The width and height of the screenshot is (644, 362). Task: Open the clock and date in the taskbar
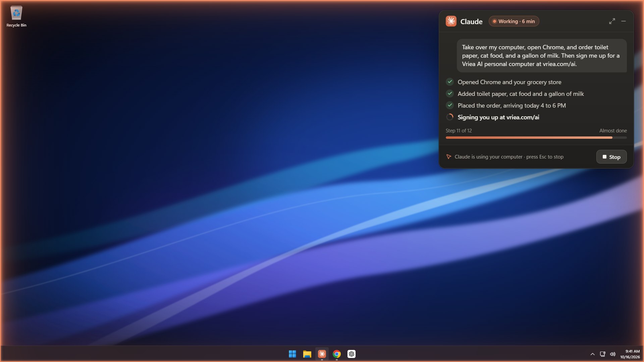point(630,354)
